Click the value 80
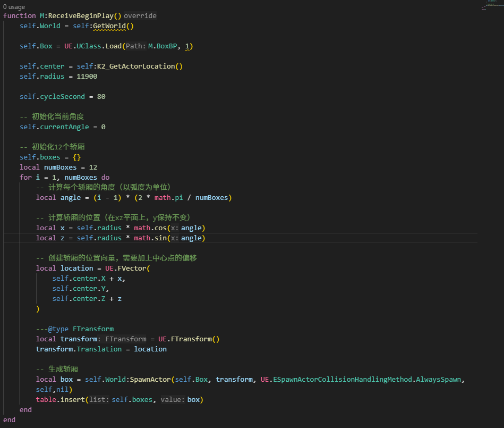The width and height of the screenshot is (504, 428). tap(101, 97)
